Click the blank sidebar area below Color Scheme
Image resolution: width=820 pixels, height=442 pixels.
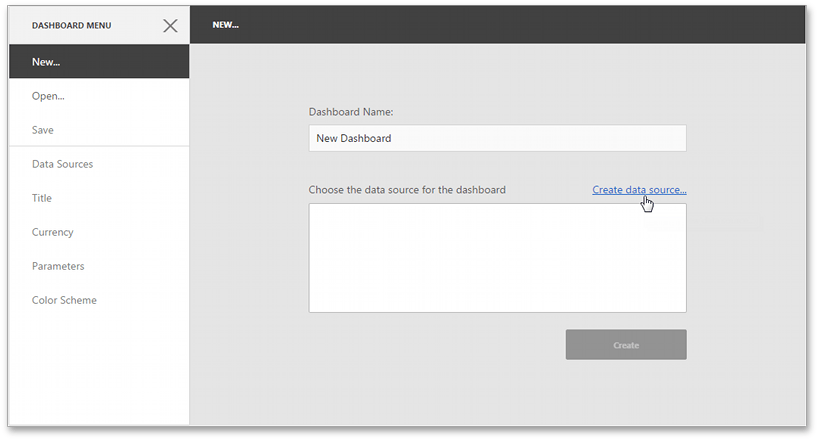pyautogui.click(x=98, y=370)
